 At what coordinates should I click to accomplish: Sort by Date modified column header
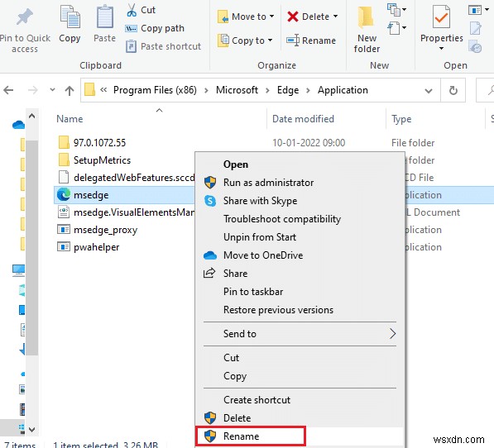click(303, 119)
